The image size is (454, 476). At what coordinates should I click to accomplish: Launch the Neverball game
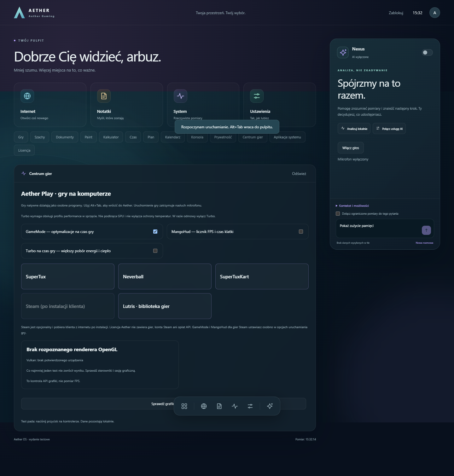pos(165,276)
